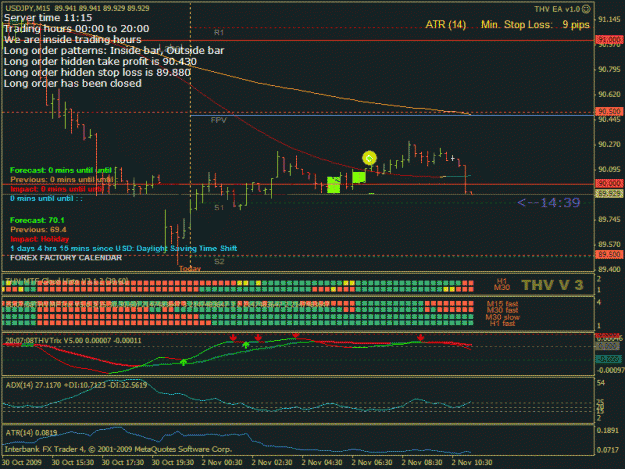Click the leftmost green up arrow in THVTrix panel

point(183,362)
